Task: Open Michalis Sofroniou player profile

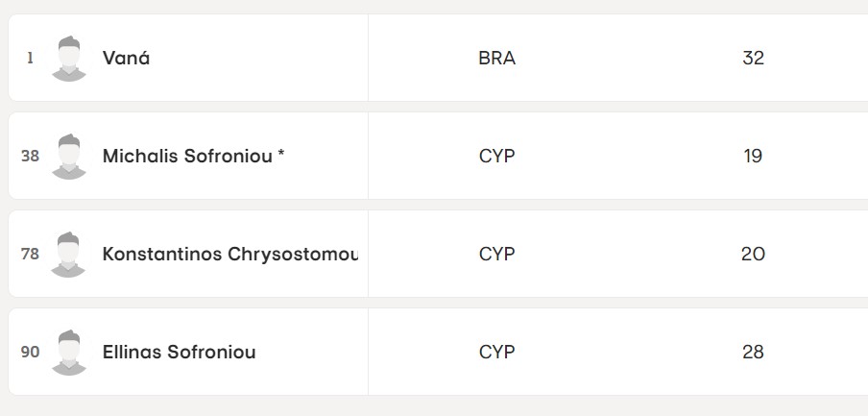Action: (193, 157)
